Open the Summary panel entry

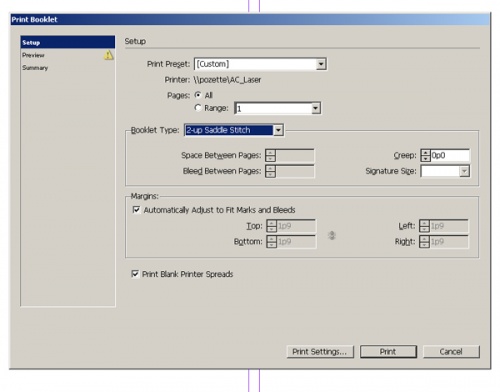click(x=68, y=68)
